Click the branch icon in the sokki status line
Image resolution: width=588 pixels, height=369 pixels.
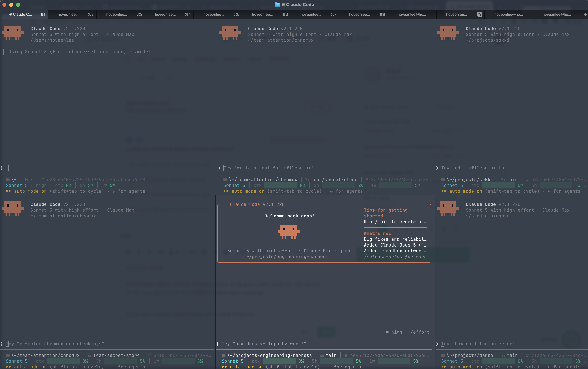(x=503, y=180)
